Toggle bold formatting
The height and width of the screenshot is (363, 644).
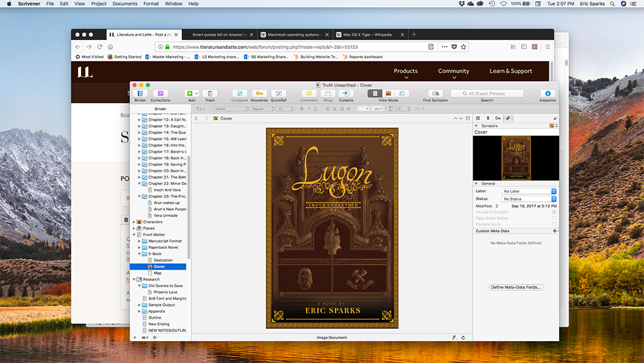(x=302, y=109)
